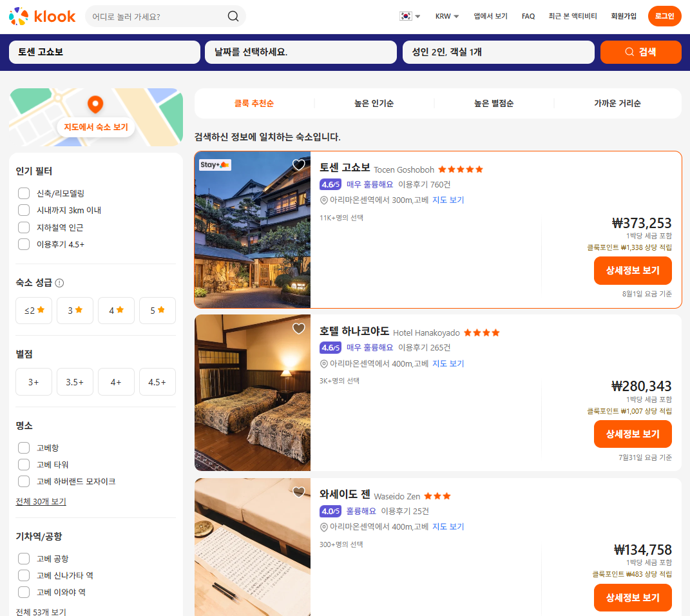690x616 pixels.
Task: Click location pin icon for Hotel Hanakoyado
Action: tap(324, 364)
